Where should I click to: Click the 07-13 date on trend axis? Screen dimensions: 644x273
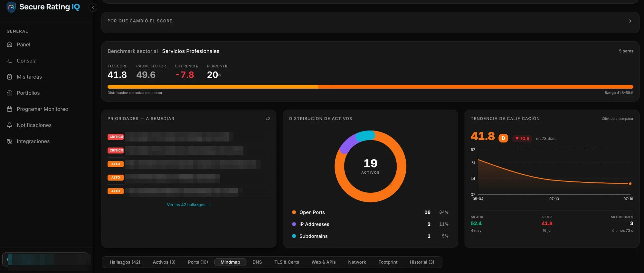(x=554, y=199)
